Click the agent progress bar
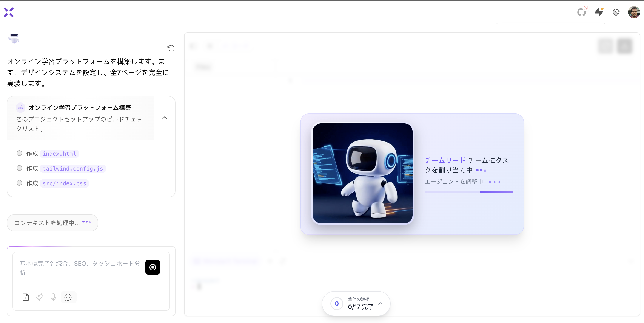Screen dimensions: 644x323 tap(469, 192)
